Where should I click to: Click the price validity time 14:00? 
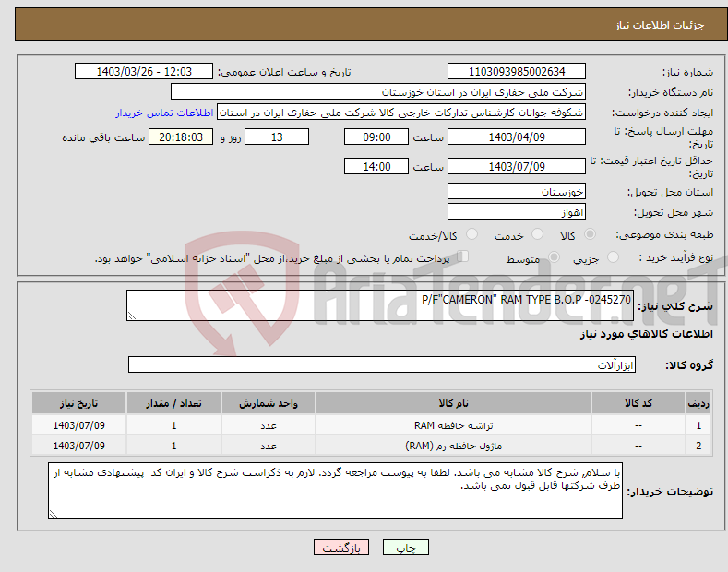point(376,166)
